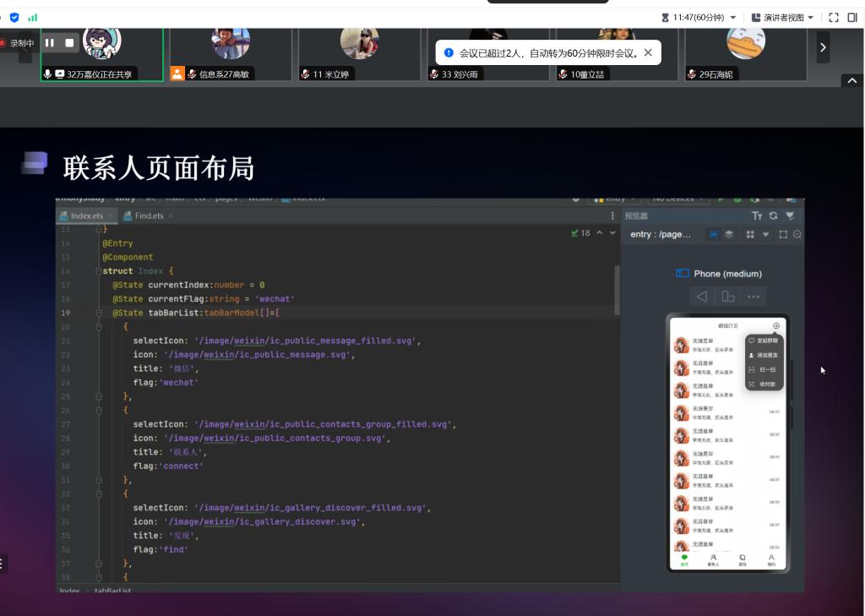Stop the meeting recording
The height and width of the screenshot is (616, 865).
[70, 42]
